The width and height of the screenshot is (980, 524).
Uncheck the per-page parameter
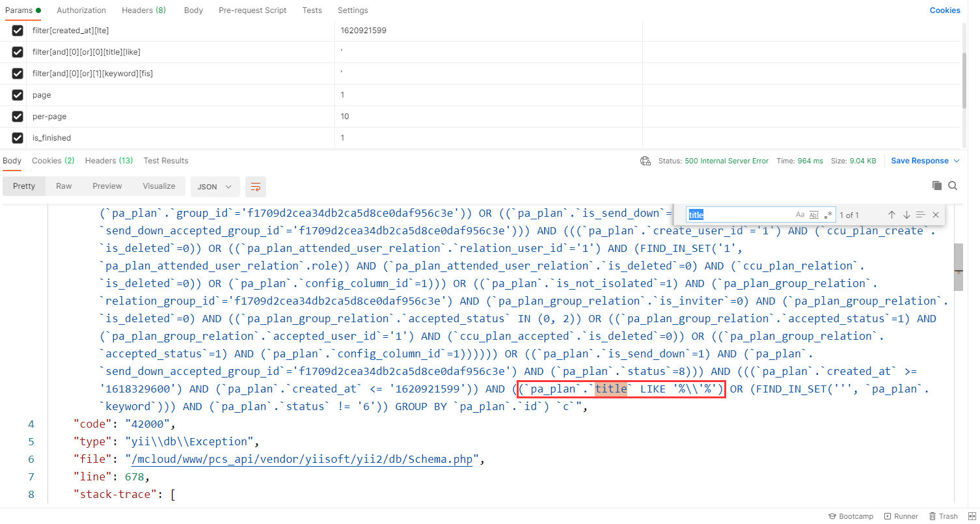pyautogui.click(x=18, y=117)
